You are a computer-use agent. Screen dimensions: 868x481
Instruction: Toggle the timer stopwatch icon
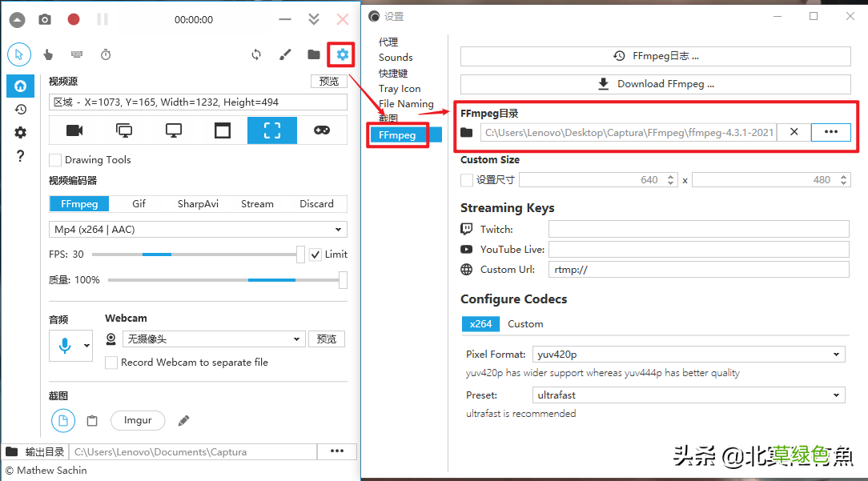tap(106, 54)
